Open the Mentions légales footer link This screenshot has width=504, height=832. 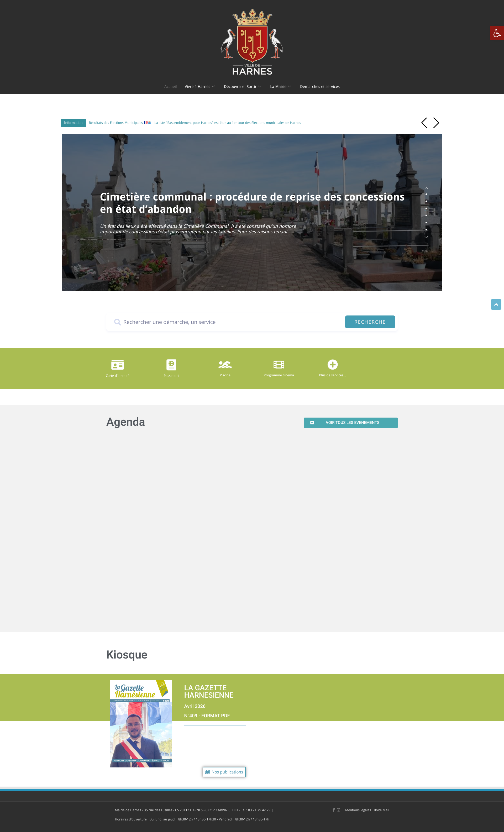click(x=358, y=810)
